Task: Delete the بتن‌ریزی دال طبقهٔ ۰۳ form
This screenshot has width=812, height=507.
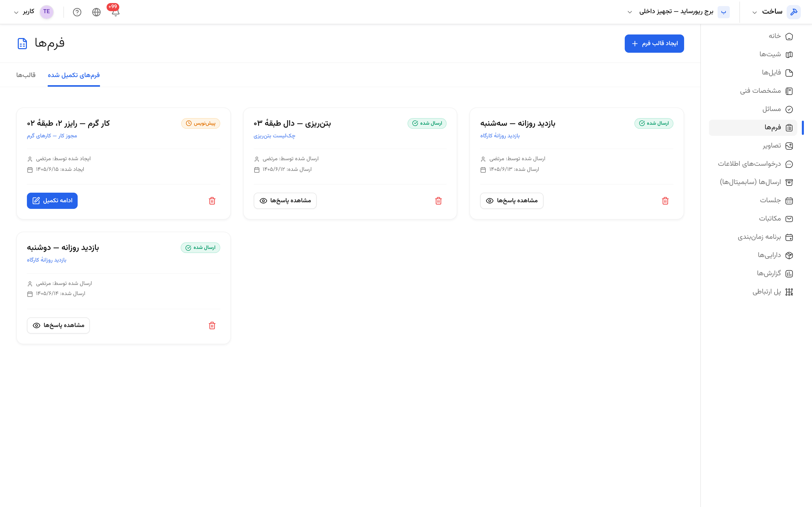Action: (438, 201)
